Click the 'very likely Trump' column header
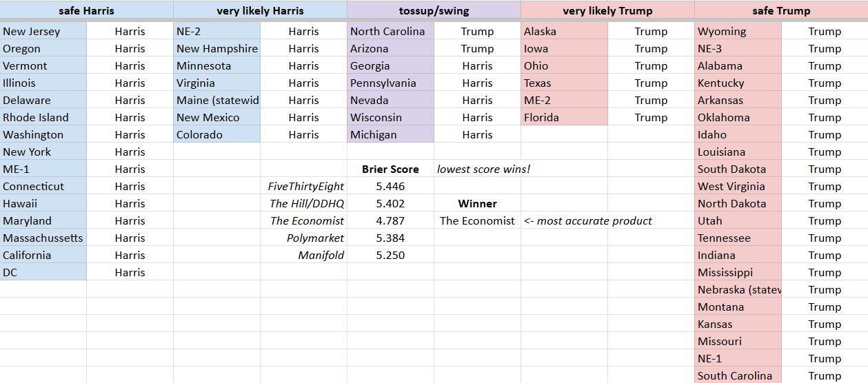This screenshot has height=383, width=868. point(607,10)
